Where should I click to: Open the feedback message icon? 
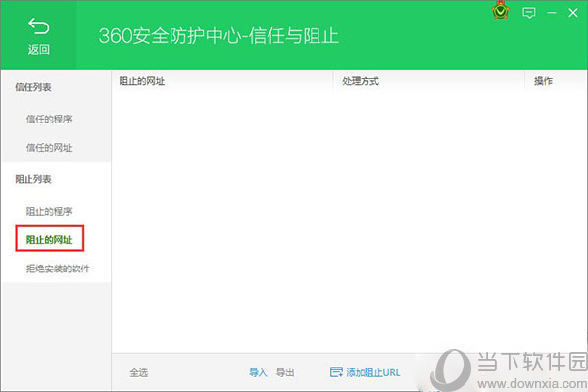529,13
